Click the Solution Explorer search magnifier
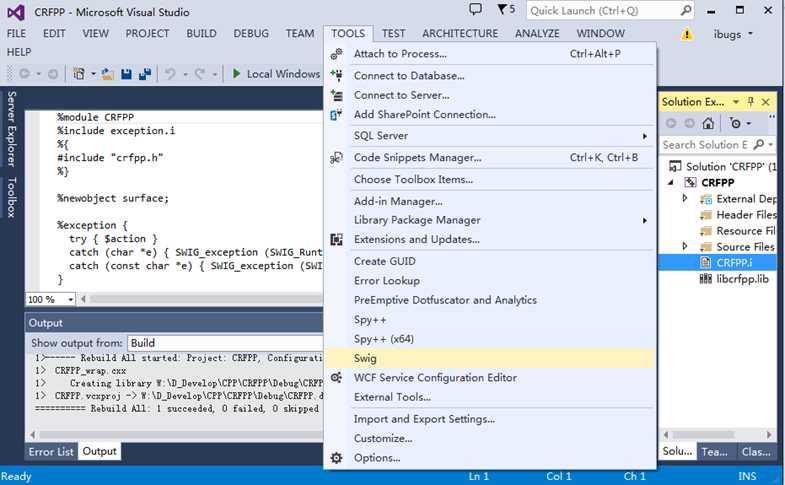 coord(758,145)
